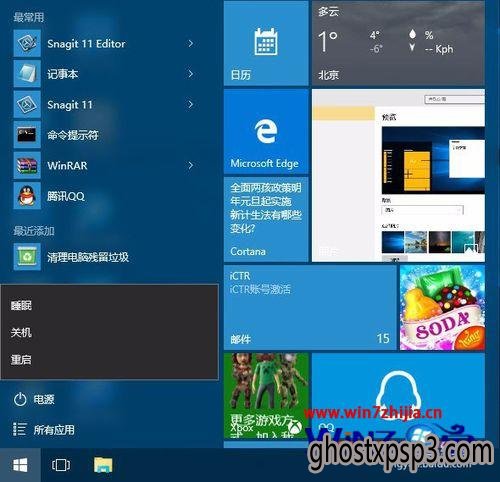
Task: Open Snagit 11 Editor app icon
Action: point(27,43)
